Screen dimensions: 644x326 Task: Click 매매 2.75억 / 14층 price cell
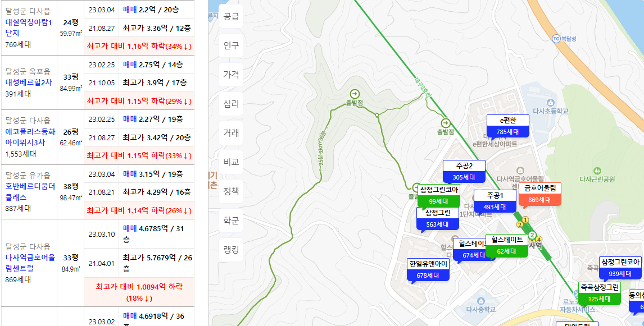click(156, 65)
